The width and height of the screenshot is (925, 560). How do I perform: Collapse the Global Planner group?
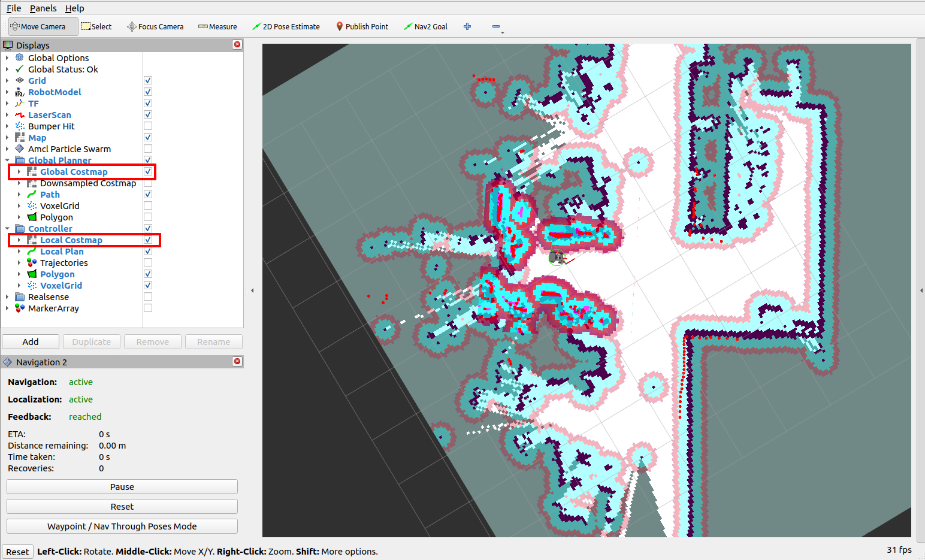(7, 161)
